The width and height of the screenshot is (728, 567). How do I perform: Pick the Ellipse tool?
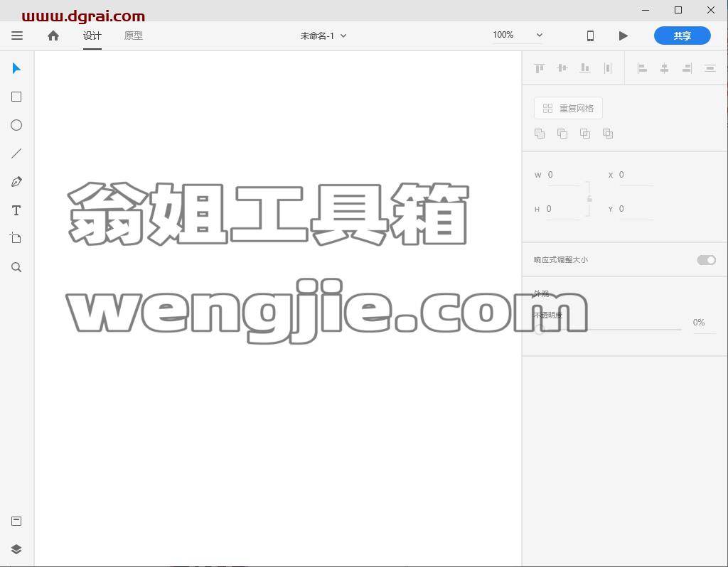point(16,125)
